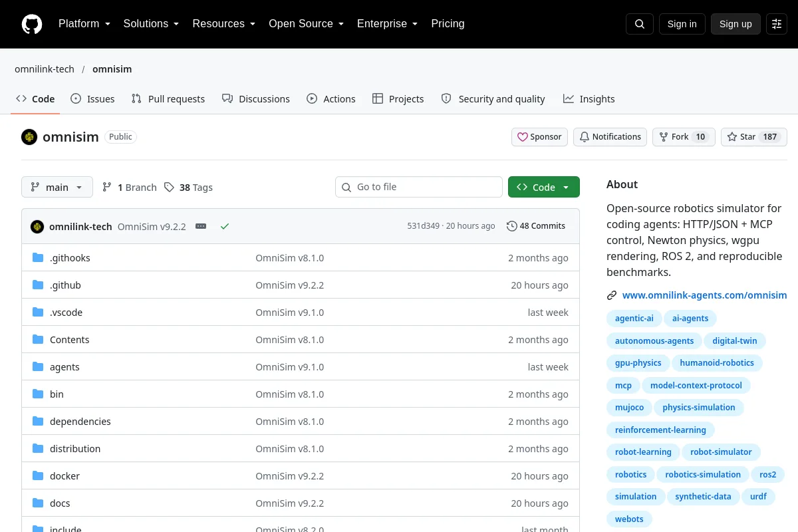
Task: Click the mujoco topic tag
Action: (629, 408)
